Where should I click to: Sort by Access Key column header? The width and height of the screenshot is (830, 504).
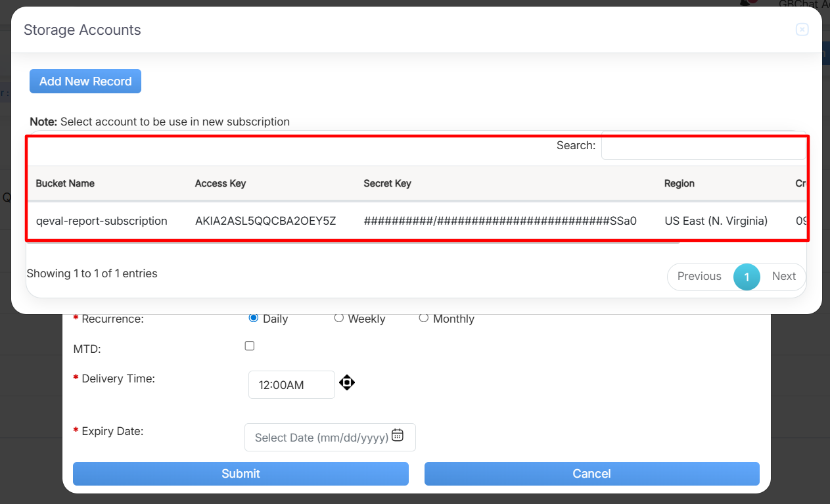[220, 183]
